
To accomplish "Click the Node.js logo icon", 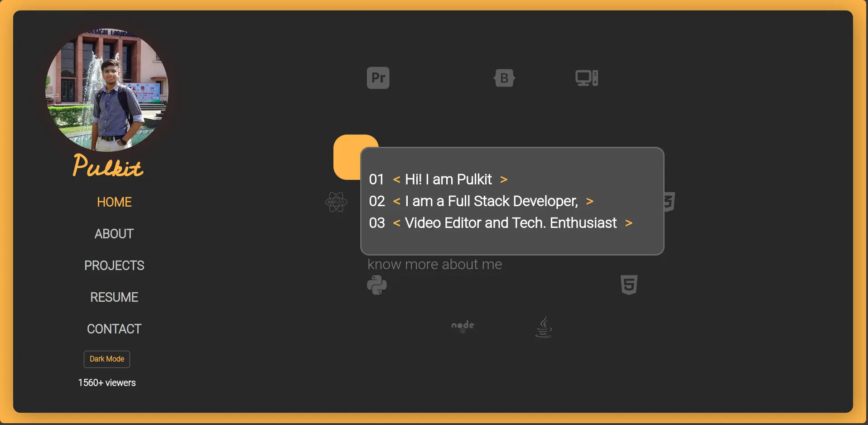I will pyautogui.click(x=463, y=326).
